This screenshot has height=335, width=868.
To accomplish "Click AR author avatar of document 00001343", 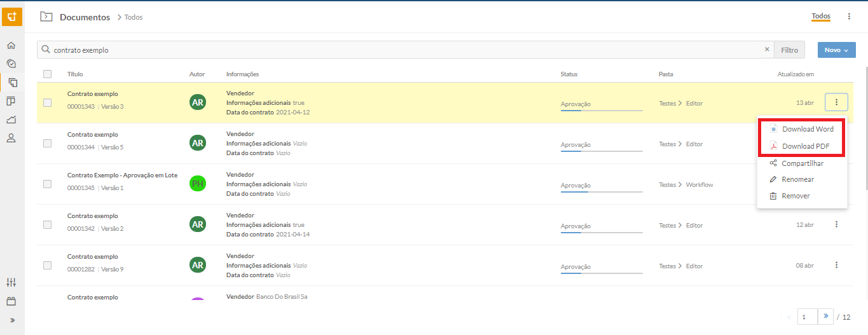I will coord(198,102).
